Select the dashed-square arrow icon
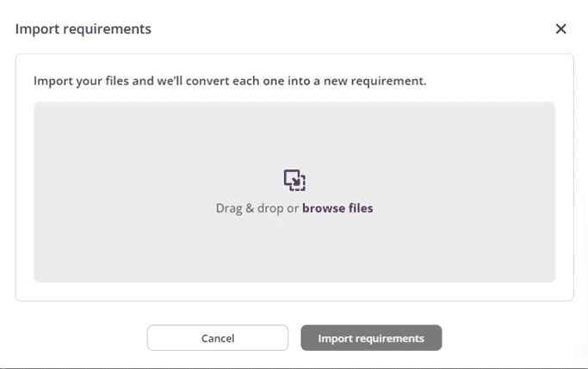This screenshot has width=588, height=369. click(294, 180)
